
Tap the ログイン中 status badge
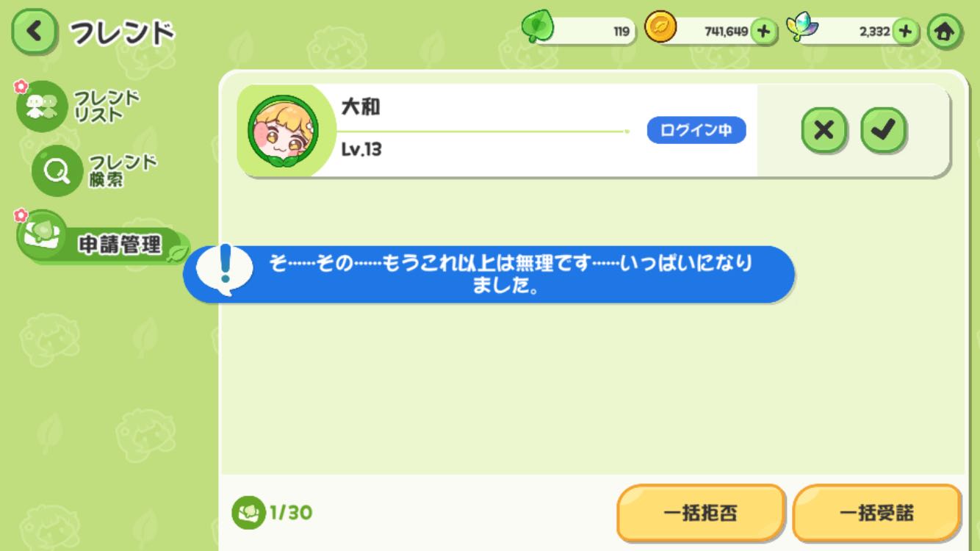(696, 131)
